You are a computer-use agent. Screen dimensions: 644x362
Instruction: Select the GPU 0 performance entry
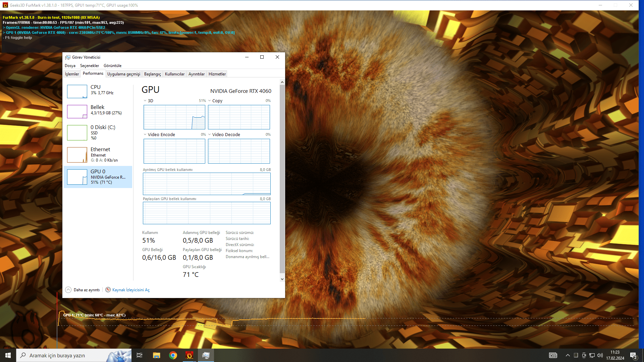coord(98,177)
